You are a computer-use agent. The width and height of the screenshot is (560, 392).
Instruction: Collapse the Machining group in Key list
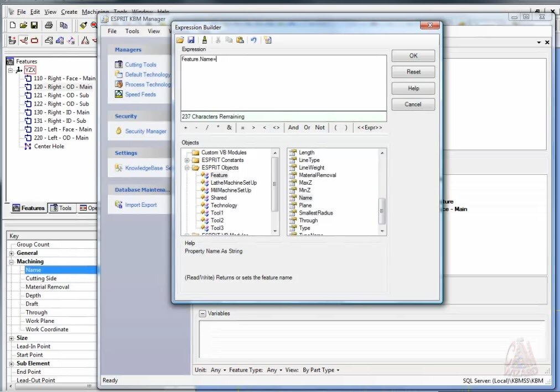[12, 262]
